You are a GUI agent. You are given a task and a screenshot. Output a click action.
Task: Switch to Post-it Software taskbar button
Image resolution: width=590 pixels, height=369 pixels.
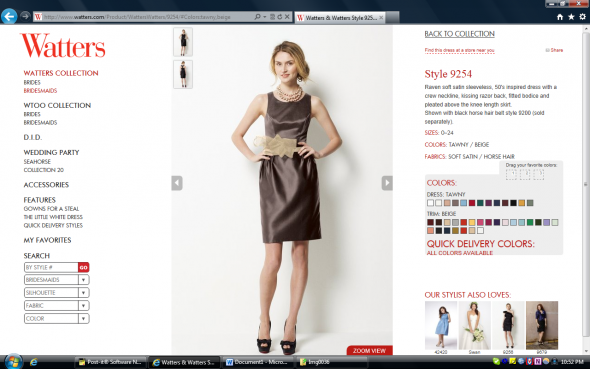coord(111,362)
